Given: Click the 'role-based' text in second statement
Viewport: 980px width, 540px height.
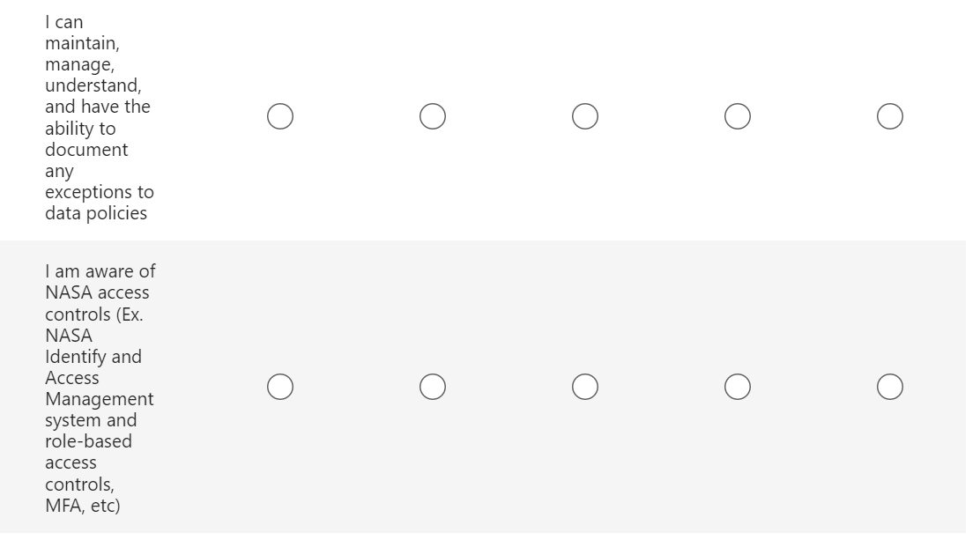Looking at the screenshot, I should tap(88, 441).
